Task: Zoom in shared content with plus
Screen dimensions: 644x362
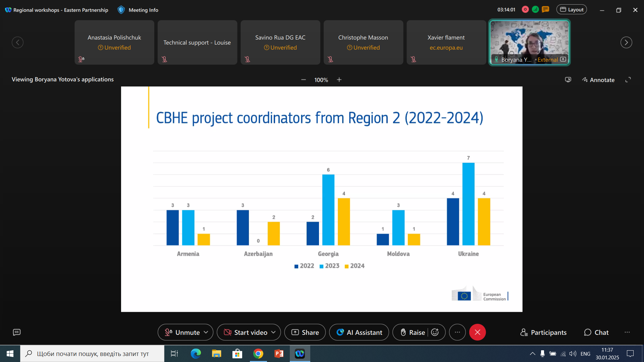Action: (x=339, y=80)
